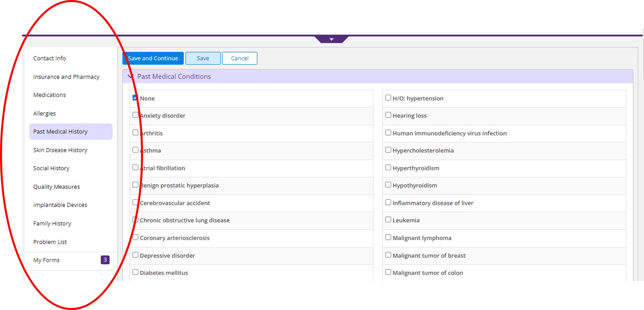This screenshot has height=310, width=644.
Task: Collapse the Past Medical Conditions section chevron
Action: [x=131, y=77]
